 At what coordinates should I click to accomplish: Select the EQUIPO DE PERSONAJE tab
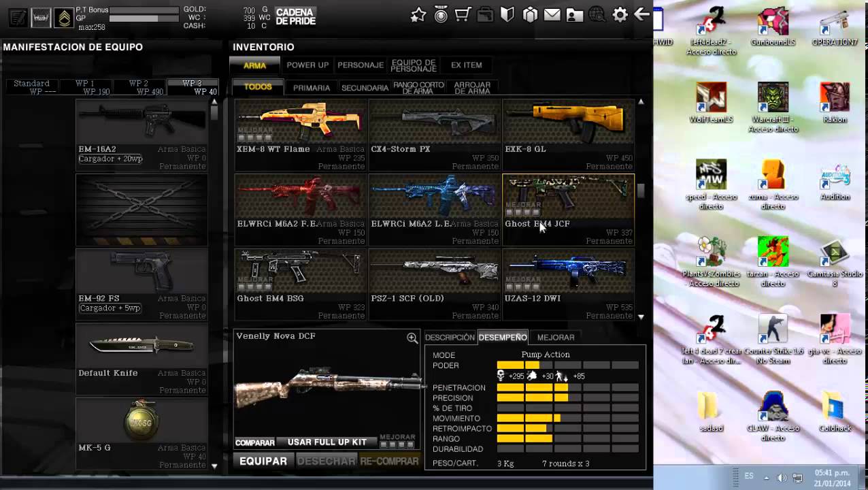414,65
